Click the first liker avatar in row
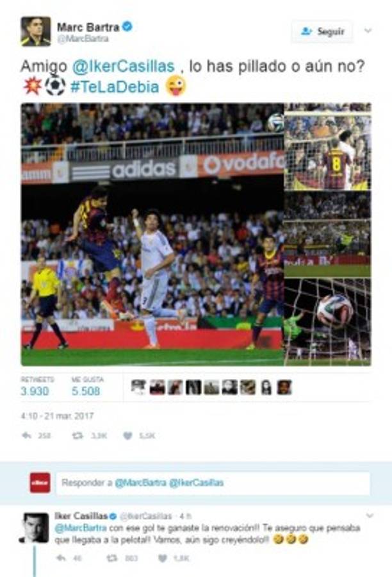The image size is (392, 577). (x=138, y=387)
